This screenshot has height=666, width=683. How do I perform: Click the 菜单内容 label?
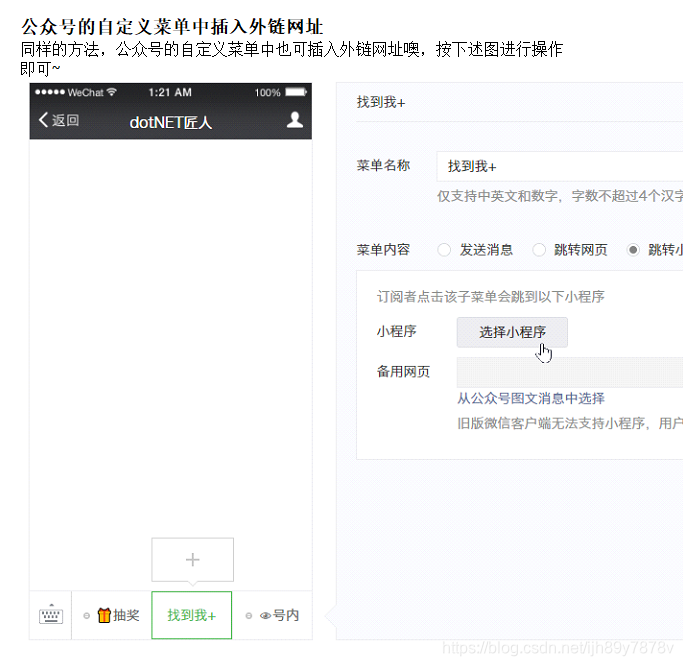(x=383, y=250)
